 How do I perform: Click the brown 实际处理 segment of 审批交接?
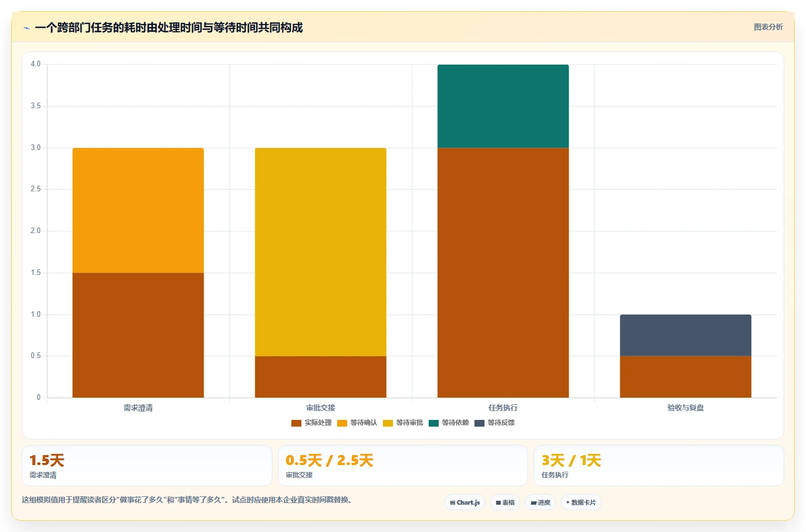(x=320, y=377)
